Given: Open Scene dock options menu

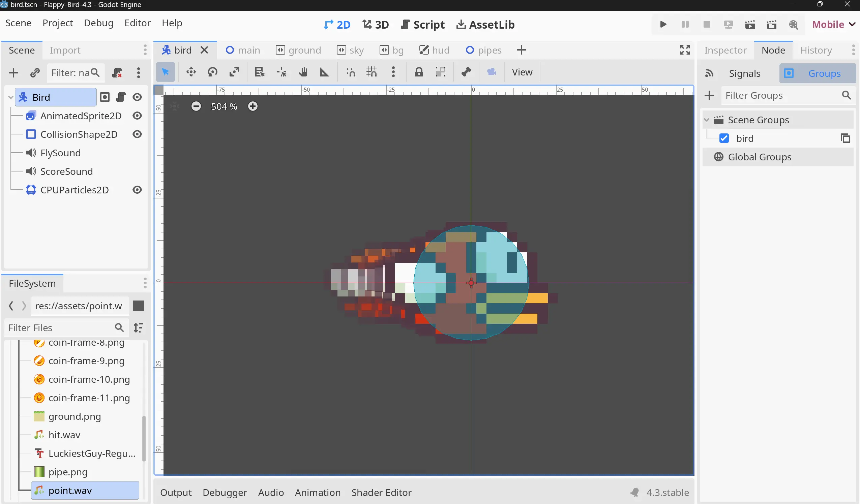Looking at the screenshot, I should pyautogui.click(x=145, y=50).
